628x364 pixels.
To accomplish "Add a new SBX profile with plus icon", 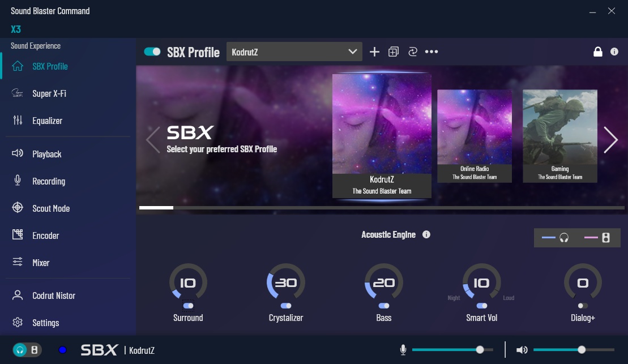I will [x=374, y=52].
